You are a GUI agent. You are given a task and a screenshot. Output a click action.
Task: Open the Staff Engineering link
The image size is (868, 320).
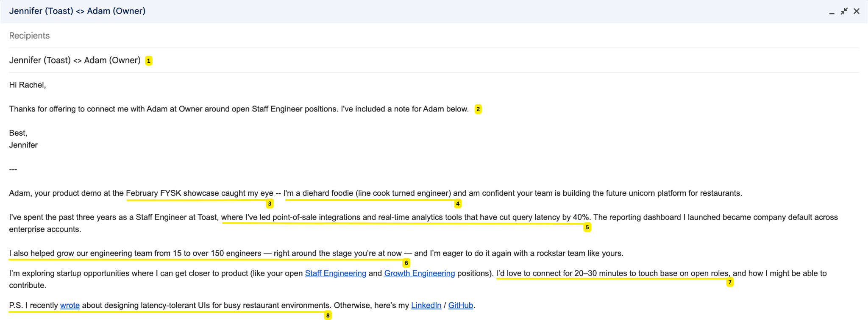click(336, 273)
